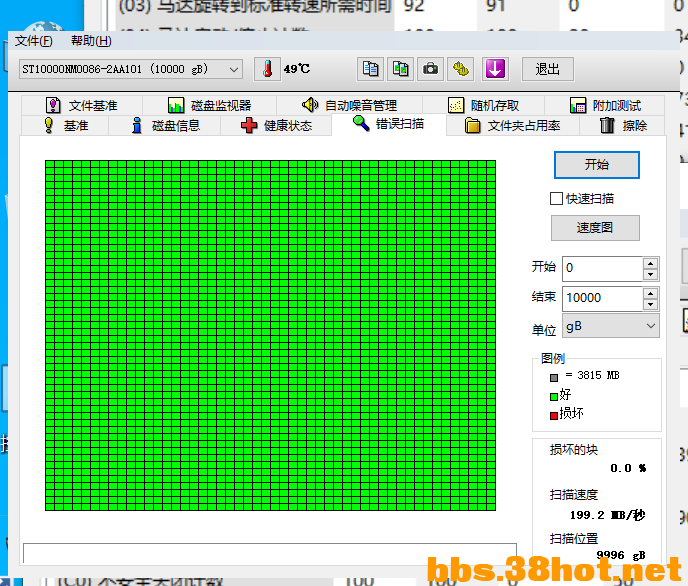Click the gray 3815 MB legend swatch
This screenshot has height=586, width=688.
[554, 378]
